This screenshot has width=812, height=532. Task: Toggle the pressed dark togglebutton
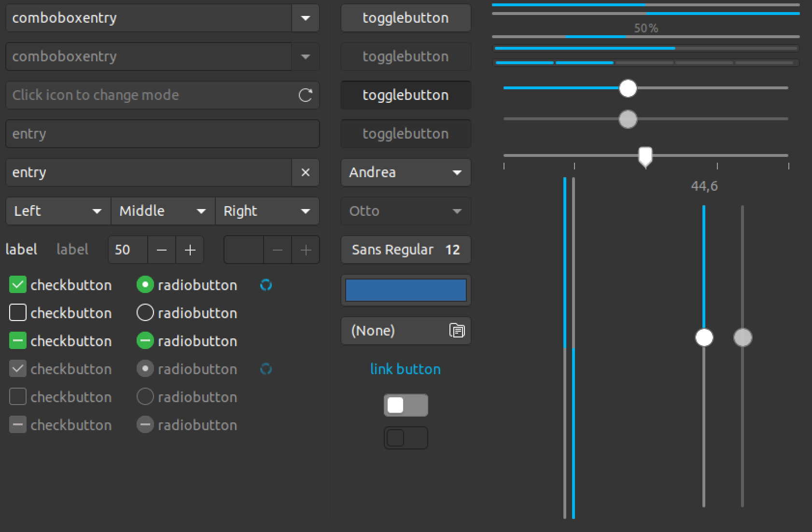tap(406, 95)
